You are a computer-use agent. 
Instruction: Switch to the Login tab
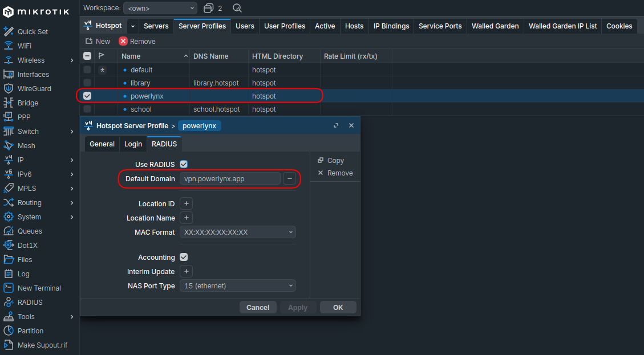pyautogui.click(x=133, y=144)
